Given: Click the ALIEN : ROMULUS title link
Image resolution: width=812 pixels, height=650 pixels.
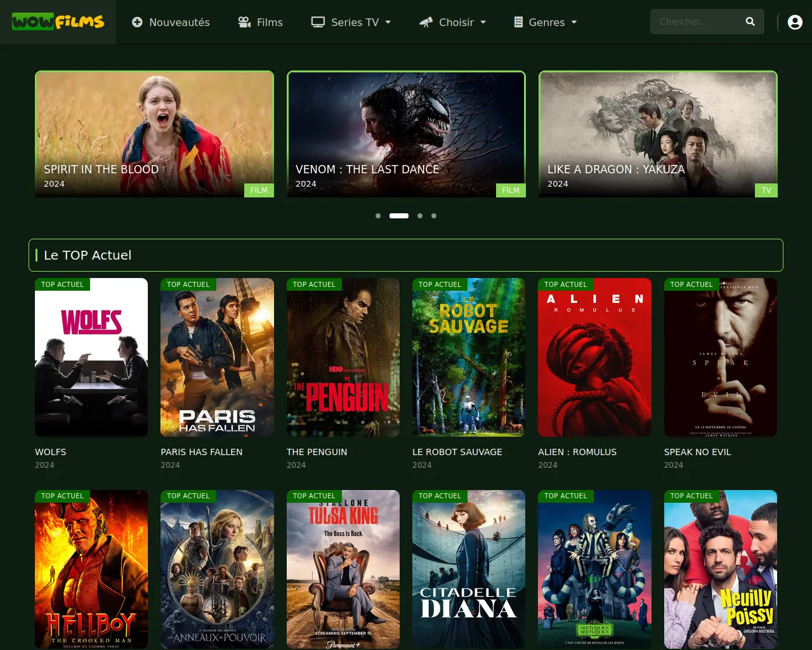Looking at the screenshot, I should (x=577, y=452).
